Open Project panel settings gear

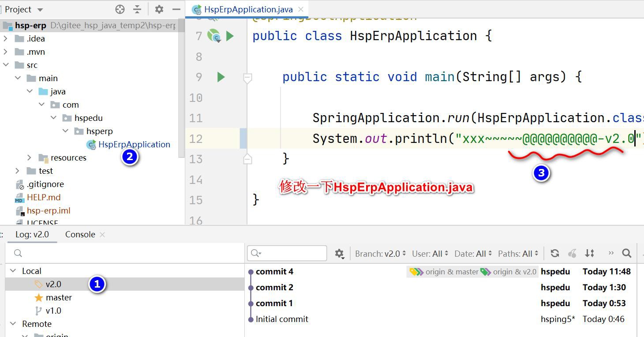pos(159,9)
